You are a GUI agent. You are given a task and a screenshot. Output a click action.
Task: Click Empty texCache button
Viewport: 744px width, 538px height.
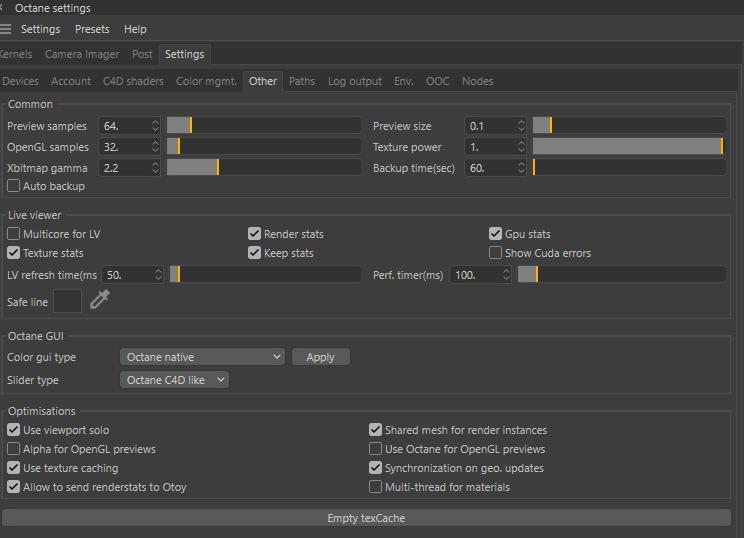coord(366,518)
